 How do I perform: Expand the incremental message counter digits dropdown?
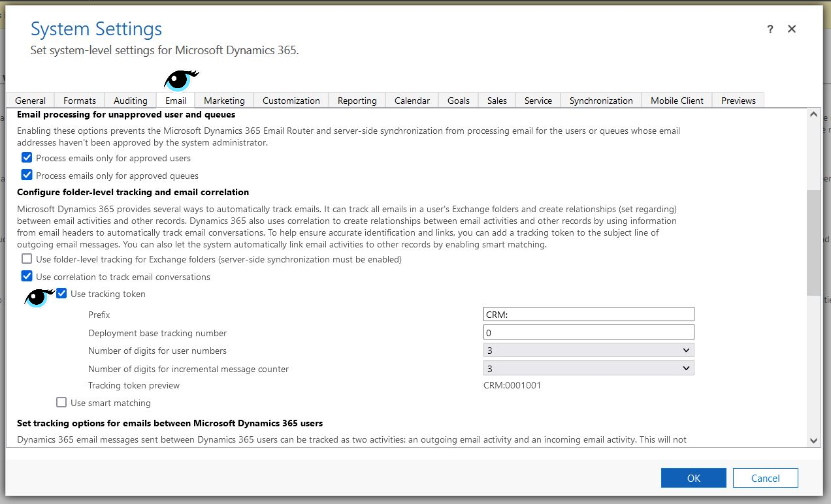click(589, 368)
